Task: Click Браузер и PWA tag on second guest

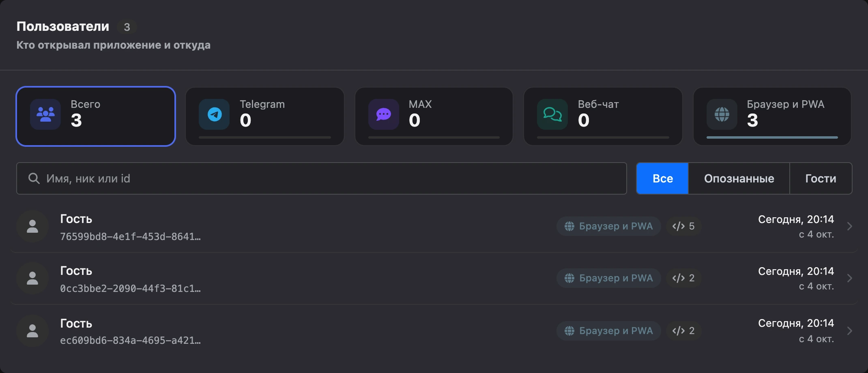Action: point(609,278)
